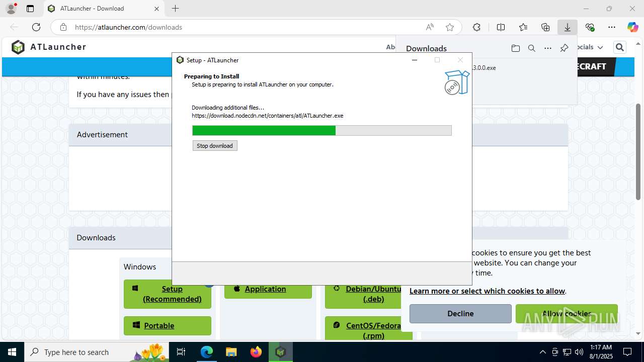Click Stop download in Setup dialog
Viewport: 644px width, 362px height.
215,146
